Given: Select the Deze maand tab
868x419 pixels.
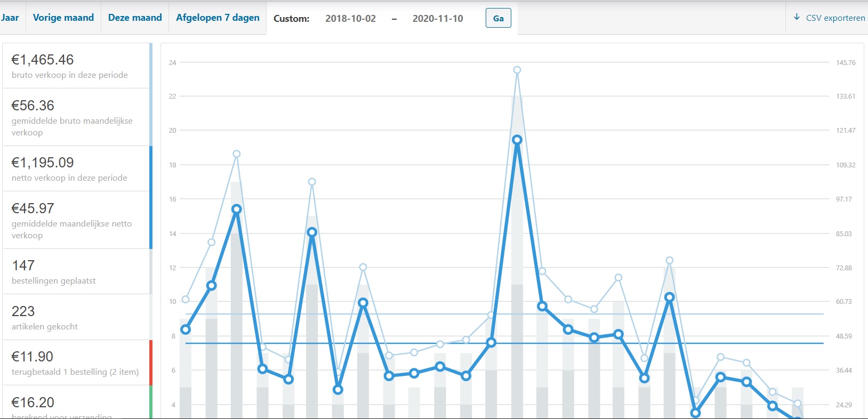Looking at the screenshot, I should (135, 18).
